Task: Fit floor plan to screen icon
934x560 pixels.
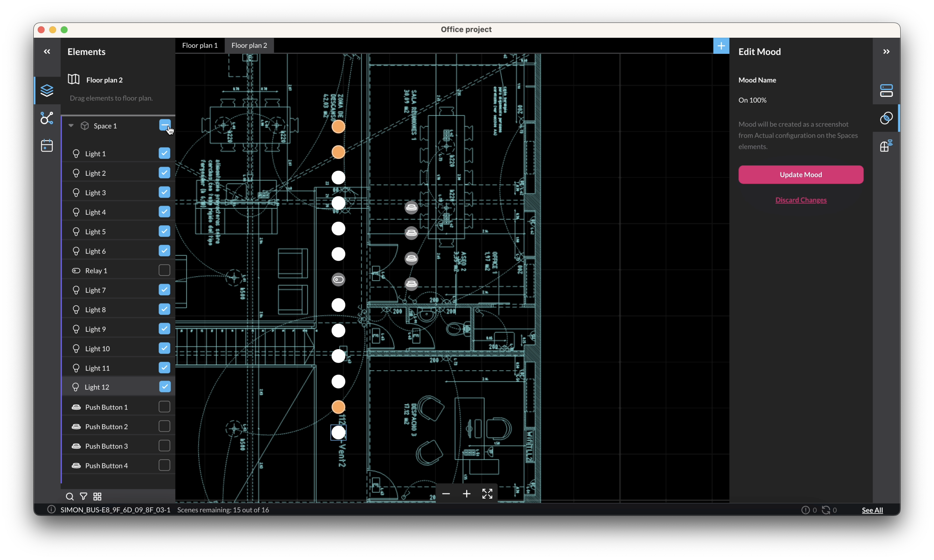Action: (487, 494)
